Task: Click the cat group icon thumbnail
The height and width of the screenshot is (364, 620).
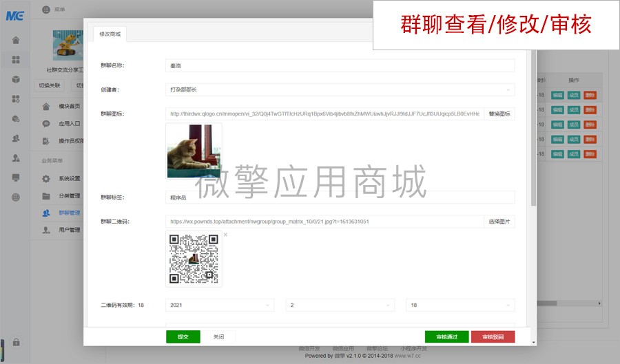Action: coord(194,151)
